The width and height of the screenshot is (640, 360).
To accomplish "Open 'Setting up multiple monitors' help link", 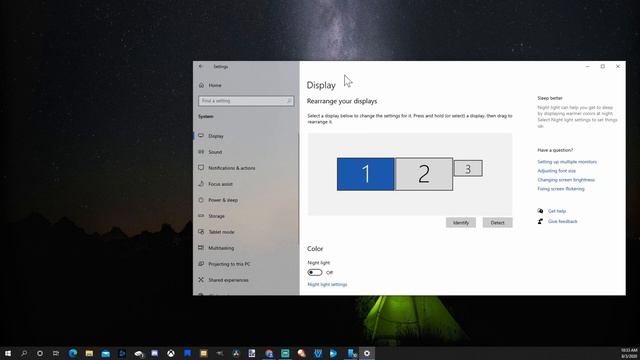I will pos(567,162).
